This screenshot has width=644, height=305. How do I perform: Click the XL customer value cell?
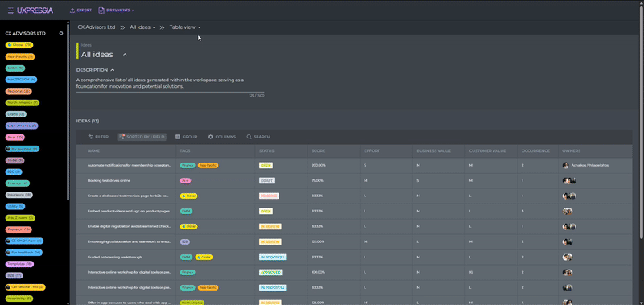coord(471,272)
